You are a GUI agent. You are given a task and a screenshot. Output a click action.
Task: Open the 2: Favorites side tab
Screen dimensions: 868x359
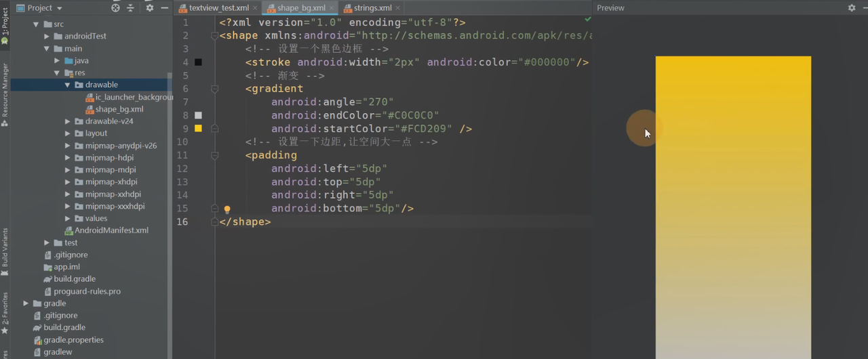pos(5,314)
